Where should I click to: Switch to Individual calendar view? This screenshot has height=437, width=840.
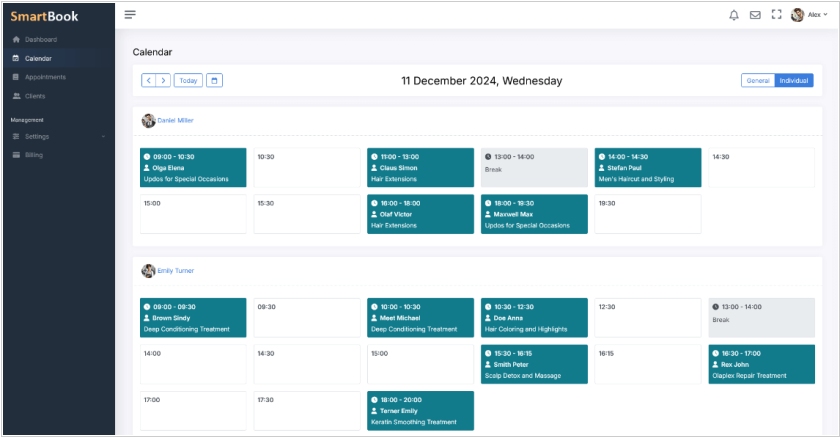tap(794, 80)
